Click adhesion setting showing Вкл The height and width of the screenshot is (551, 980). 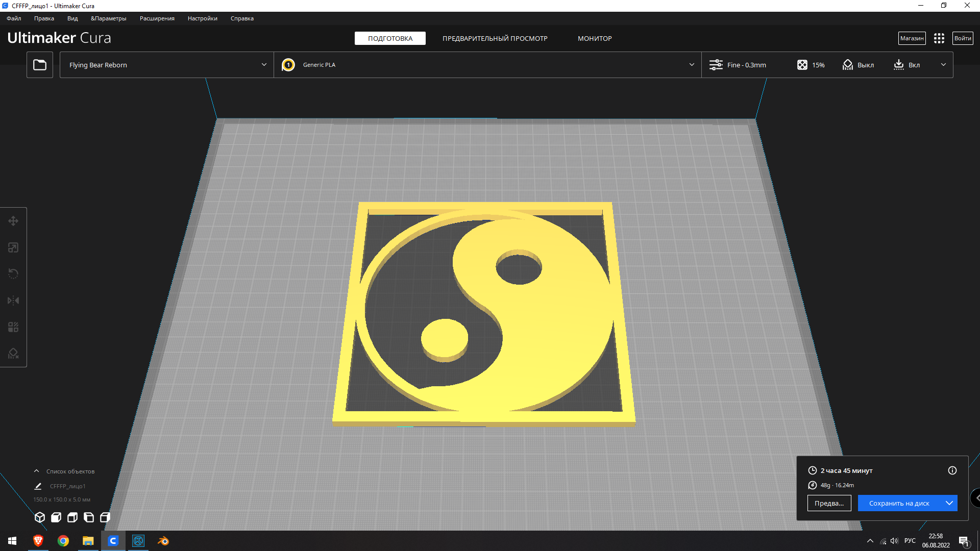point(906,65)
